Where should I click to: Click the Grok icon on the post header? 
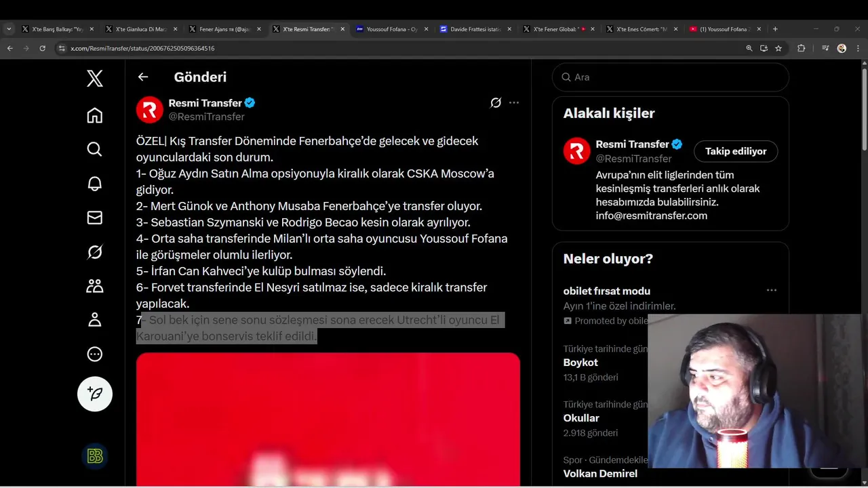pyautogui.click(x=496, y=103)
